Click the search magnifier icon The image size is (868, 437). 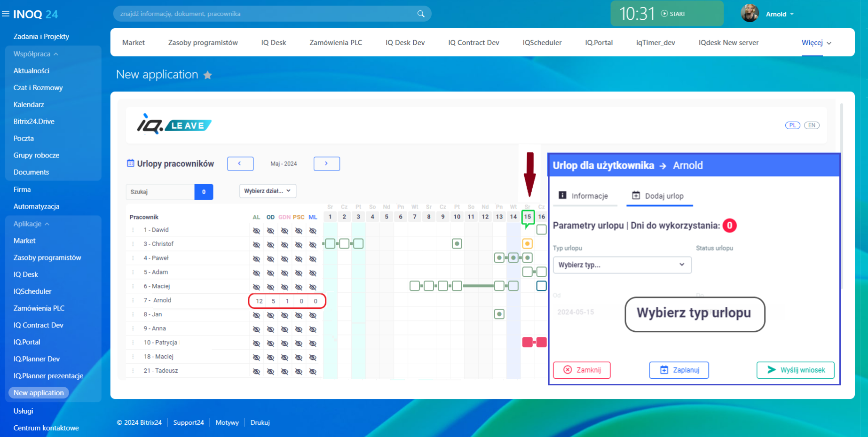[x=421, y=14]
